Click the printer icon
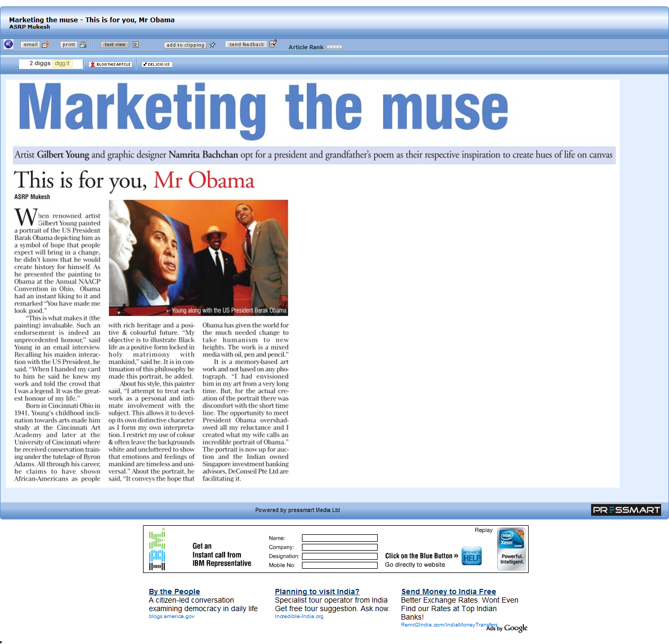Screen dimensions: 669x644 coord(83,45)
